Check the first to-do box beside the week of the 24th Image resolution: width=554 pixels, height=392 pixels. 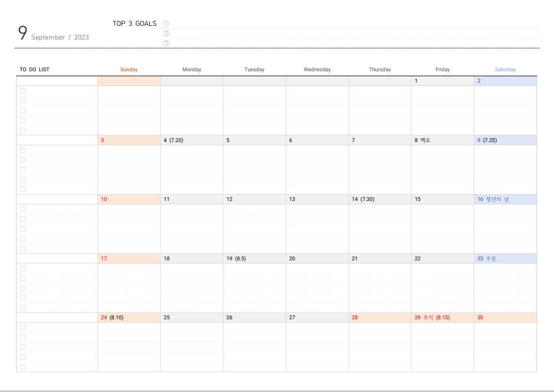(x=23, y=327)
